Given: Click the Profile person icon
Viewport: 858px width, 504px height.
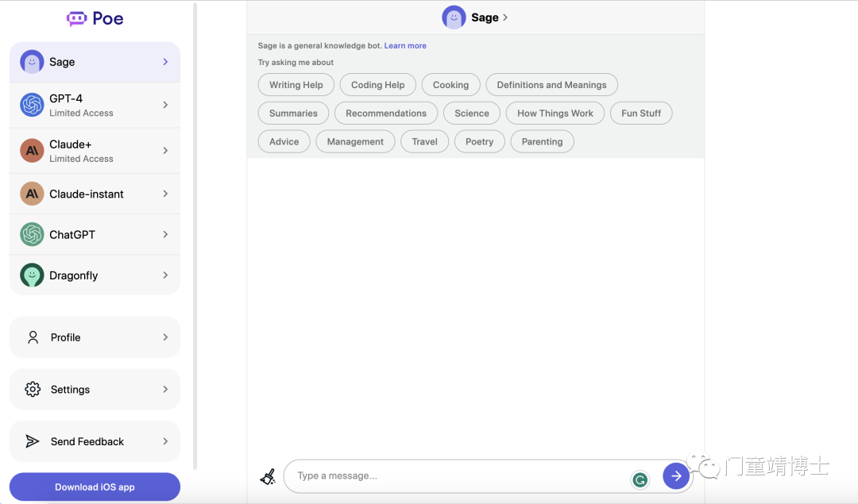Looking at the screenshot, I should [33, 337].
